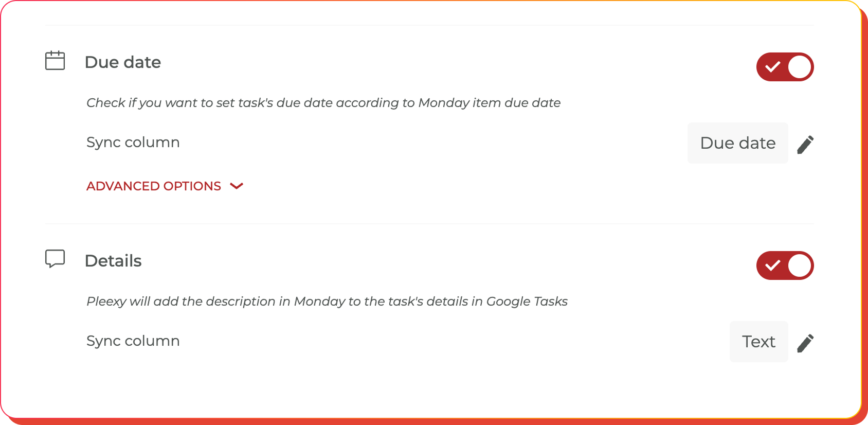
Task: Open the Text column editor via pencil icon
Action: pyautogui.click(x=805, y=342)
